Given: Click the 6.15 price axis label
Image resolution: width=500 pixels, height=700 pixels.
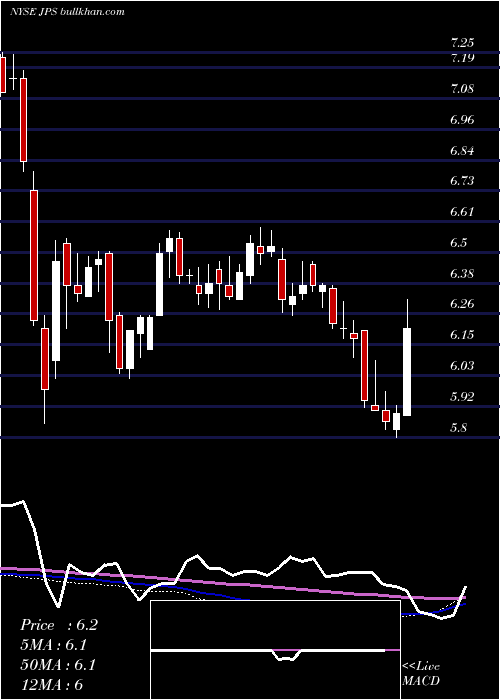Looking at the screenshot, I should tap(462, 335).
